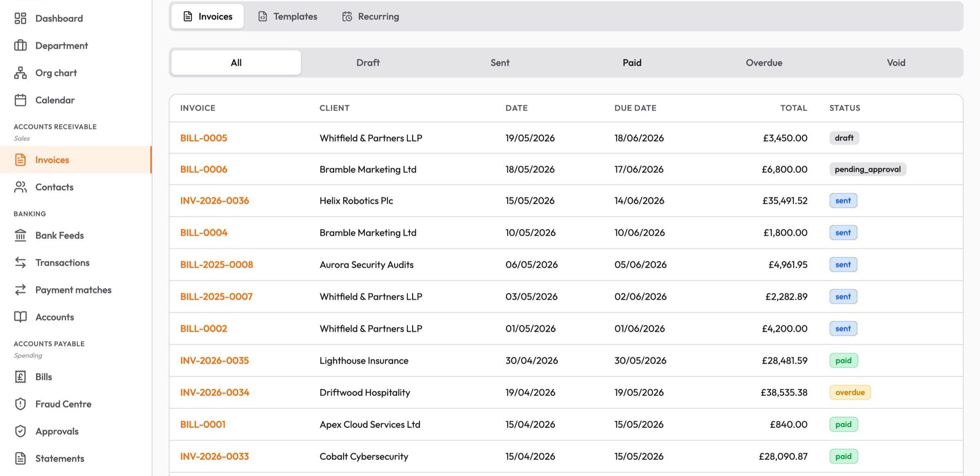Click the Statements document icon
The width and height of the screenshot is (980, 476).
pos(20,458)
